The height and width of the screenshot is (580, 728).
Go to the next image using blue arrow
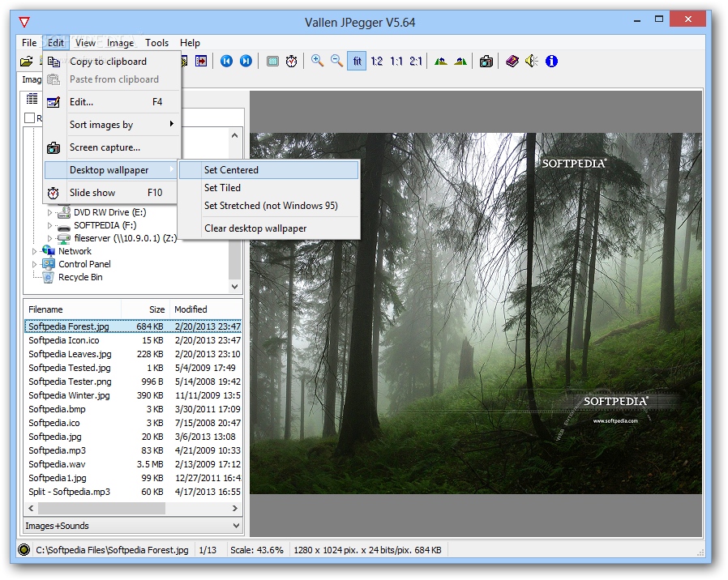pyautogui.click(x=246, y=62)
